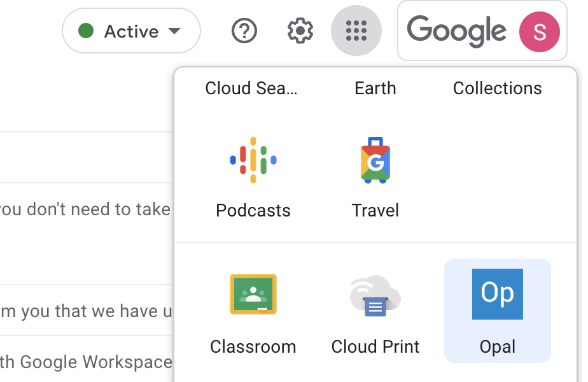Click the Google logo in account box
This screenshot has width=588, height=382.
tap(457, 32)
